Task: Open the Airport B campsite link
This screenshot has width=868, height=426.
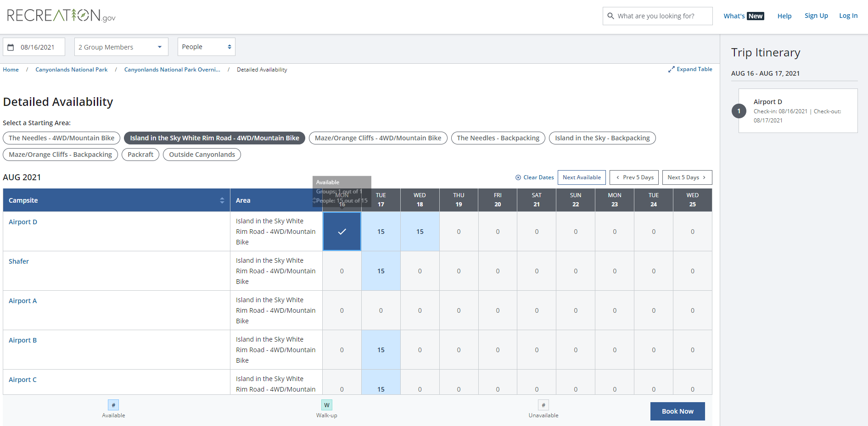Action: tap(22, 340)
